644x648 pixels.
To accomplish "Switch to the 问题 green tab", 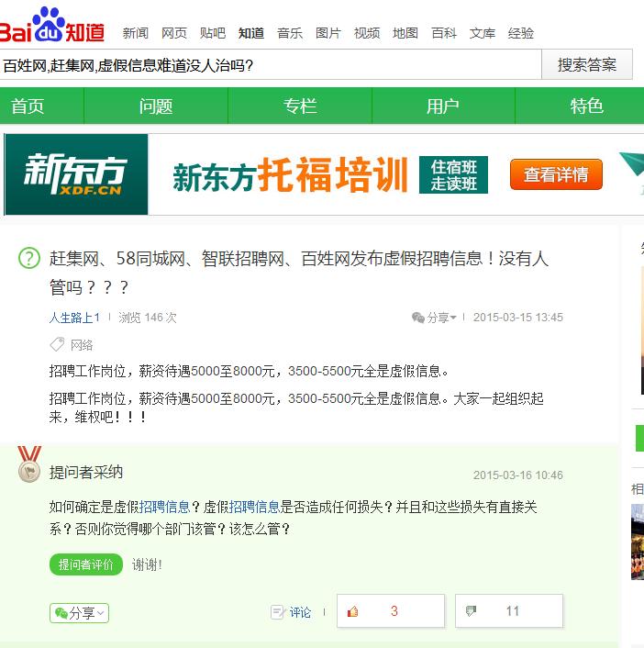I will 156,106.
